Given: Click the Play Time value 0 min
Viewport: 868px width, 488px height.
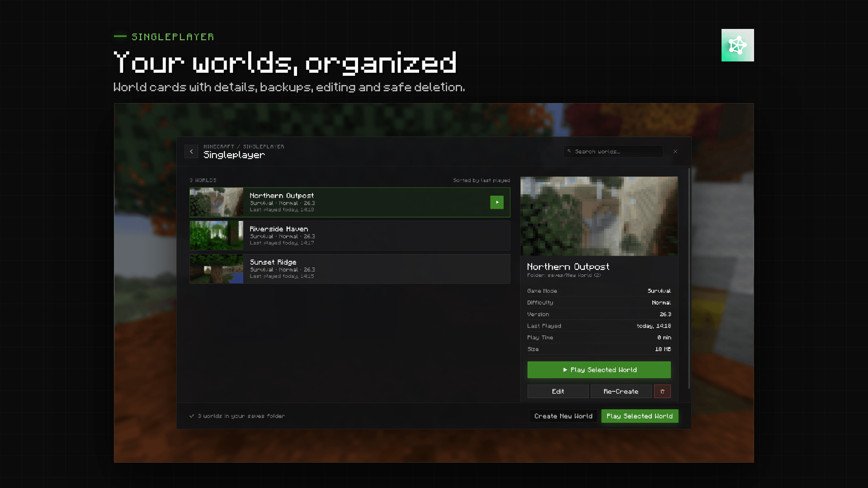Looking at the screenshot, I should click(664, 338).
